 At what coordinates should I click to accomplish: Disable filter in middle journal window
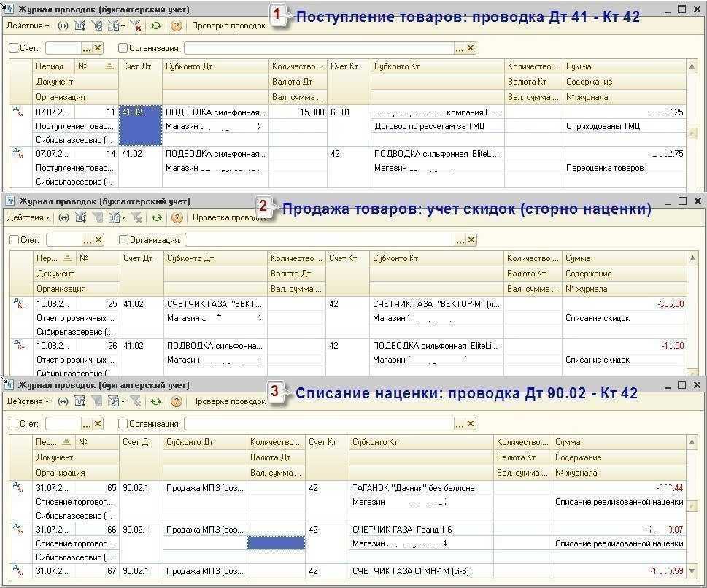pyautogui.click(x=136, y=217)
